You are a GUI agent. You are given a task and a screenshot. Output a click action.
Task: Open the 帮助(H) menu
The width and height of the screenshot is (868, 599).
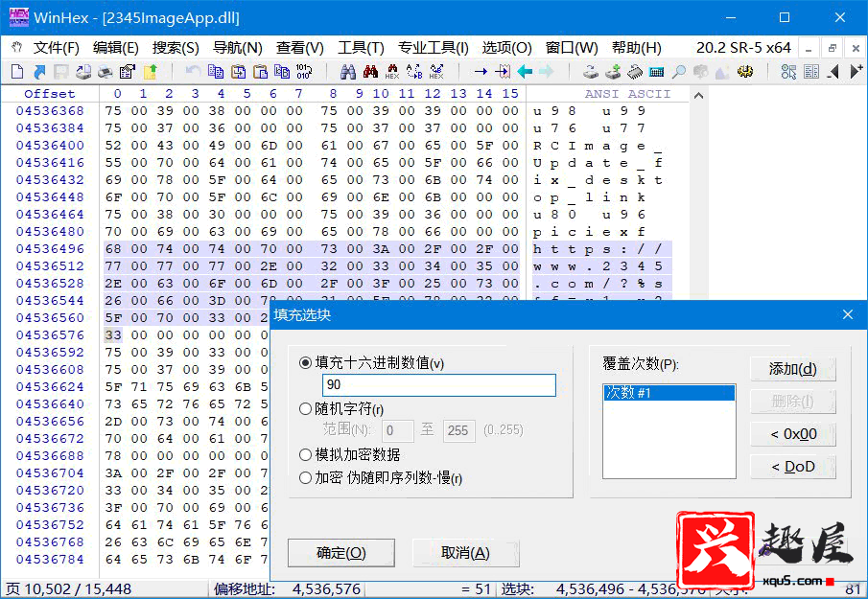[x=636, y=48]
